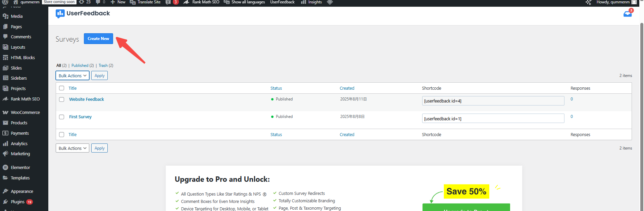This screenshot has width=644, height=211.
Task: Open the Website Feedback survey link
Action: click(87, 99)
